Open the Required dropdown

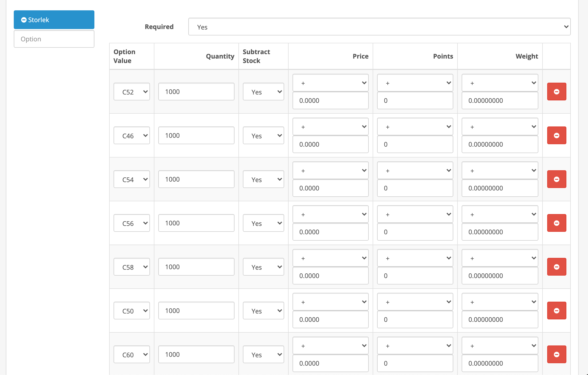[379, 27]
